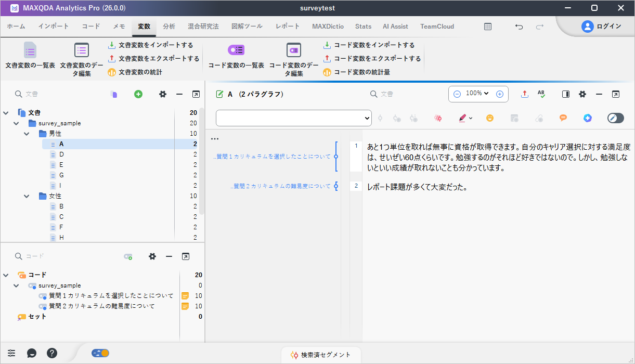Click 文書変数をインポートする
Screen dimensions: 635x364
(150, 45)
